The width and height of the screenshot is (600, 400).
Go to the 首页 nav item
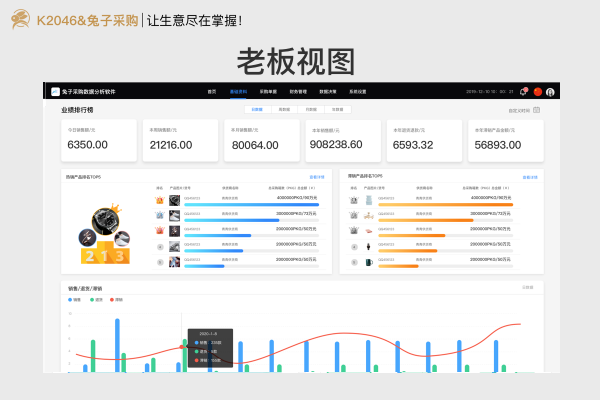(x=211, y=91)
